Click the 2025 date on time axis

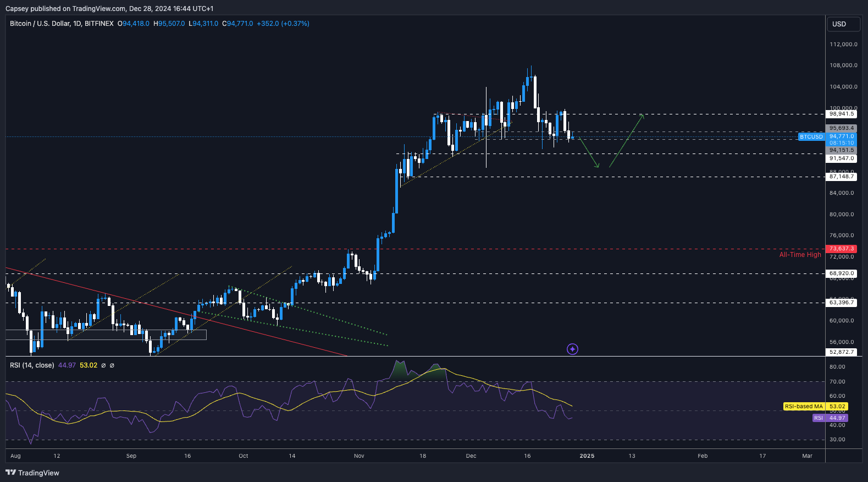click(x=587, y=456)
